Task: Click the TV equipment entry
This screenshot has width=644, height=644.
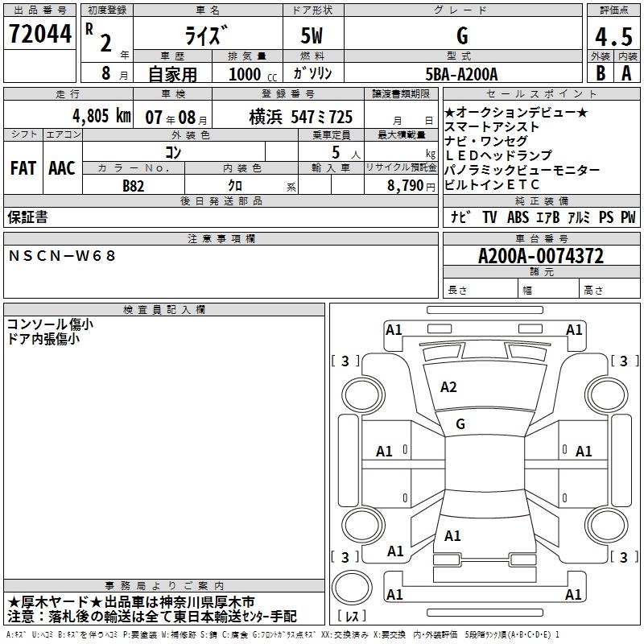Action: click(x=489, y=217)
